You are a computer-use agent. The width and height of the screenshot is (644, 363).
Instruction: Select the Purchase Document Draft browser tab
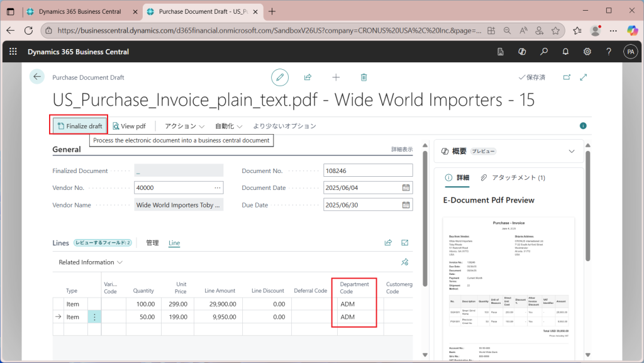pyautogui.click(x=203, y=11)
